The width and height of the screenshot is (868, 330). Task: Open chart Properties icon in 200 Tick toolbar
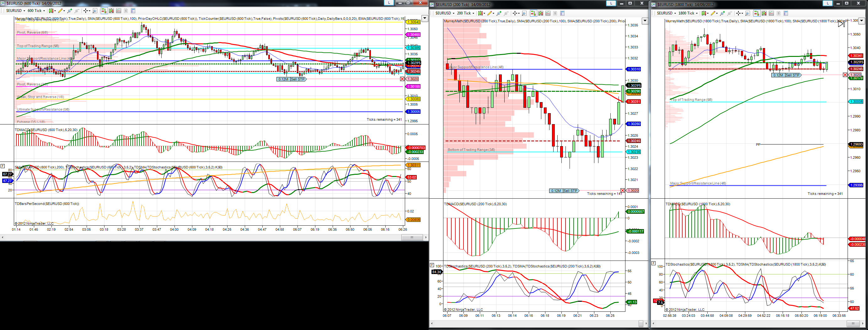coord(562,13)
